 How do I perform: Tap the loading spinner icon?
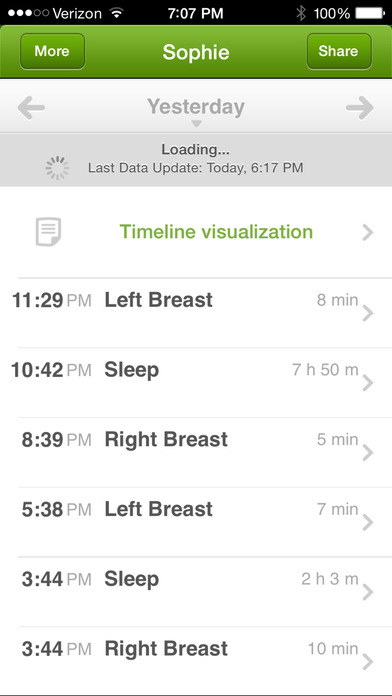pos(57,168)
